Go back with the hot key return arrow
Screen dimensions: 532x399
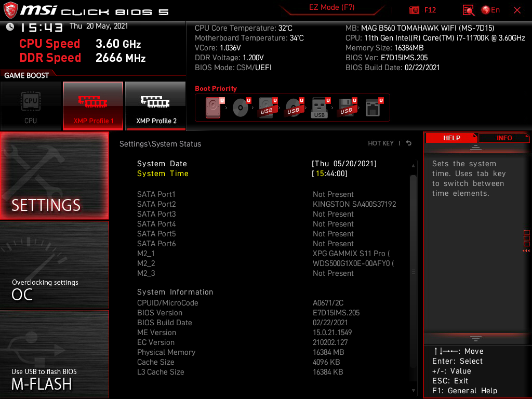point(408,143)
